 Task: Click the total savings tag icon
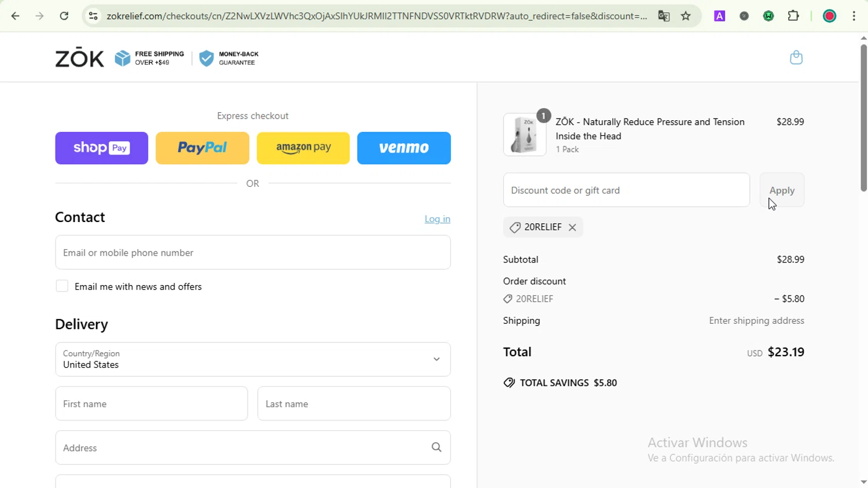coord(509,383)
